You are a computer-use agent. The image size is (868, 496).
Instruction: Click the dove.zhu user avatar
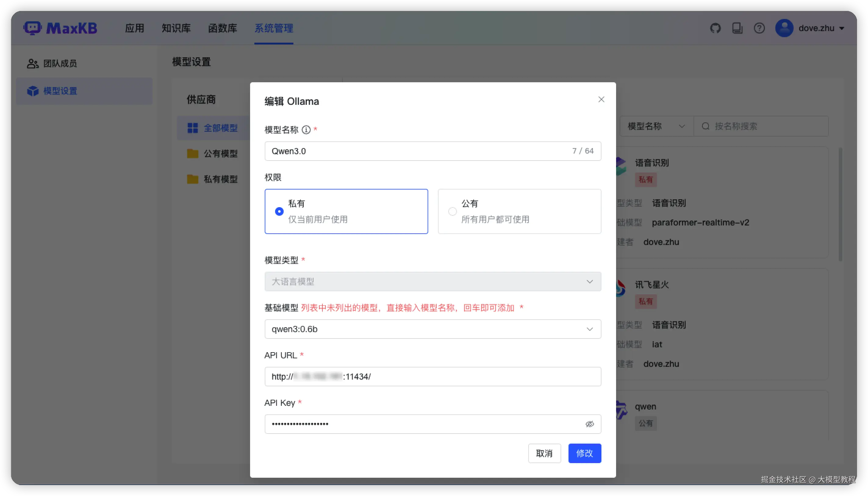[784, 28]
